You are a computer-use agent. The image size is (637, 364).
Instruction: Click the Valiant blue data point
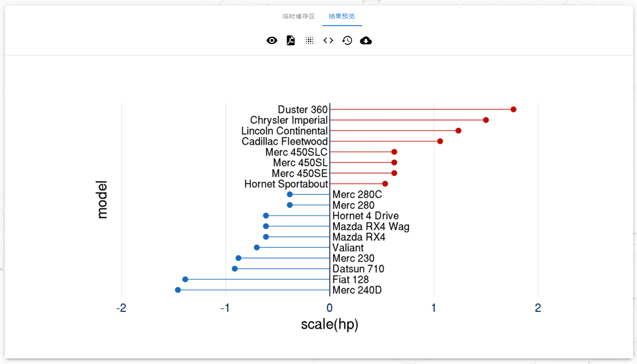coord(257,247)
